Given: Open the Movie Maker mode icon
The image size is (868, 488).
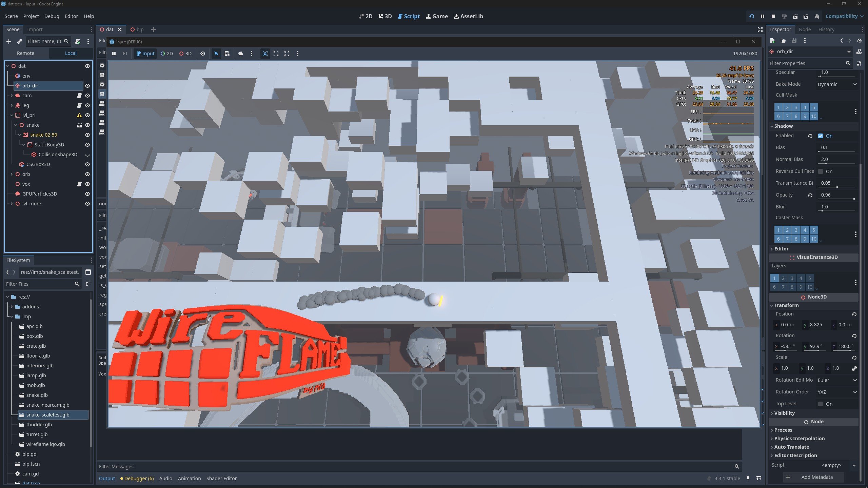Looking at the screenshot, I should pyautogui.click(x=817, y=16).
